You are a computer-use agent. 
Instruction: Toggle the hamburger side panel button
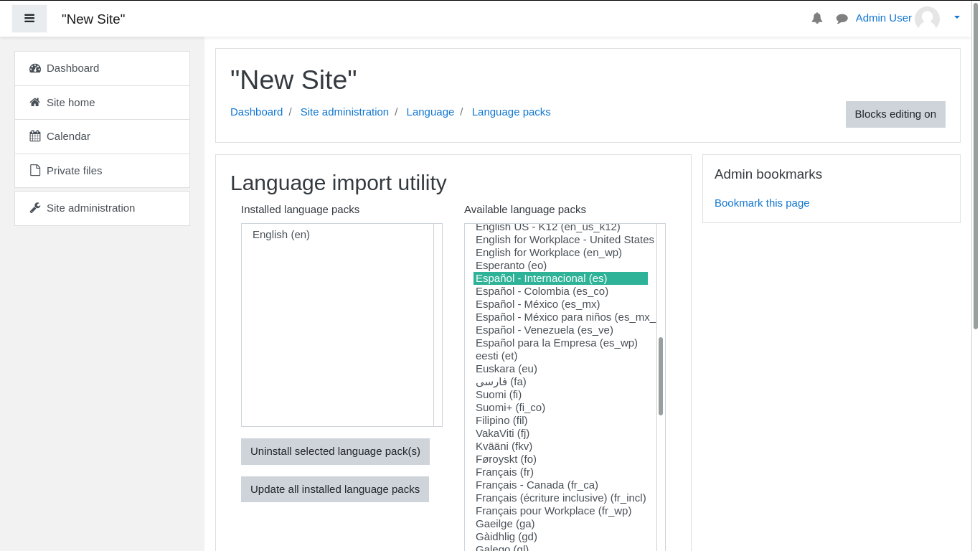pos(29,19)
